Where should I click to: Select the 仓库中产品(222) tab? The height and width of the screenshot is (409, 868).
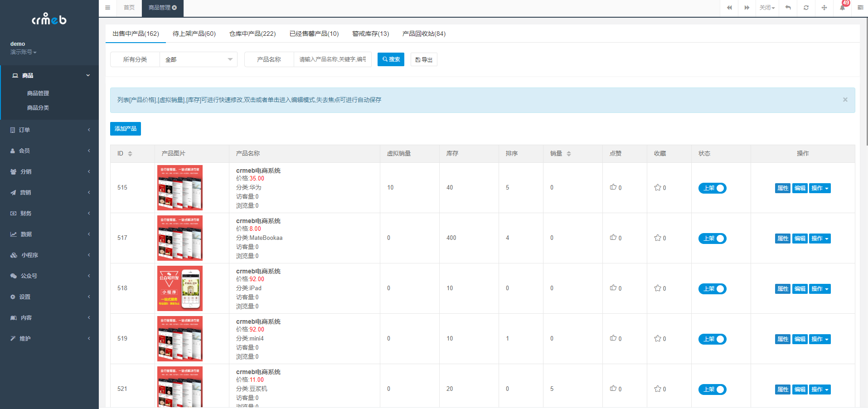point(252,34)
